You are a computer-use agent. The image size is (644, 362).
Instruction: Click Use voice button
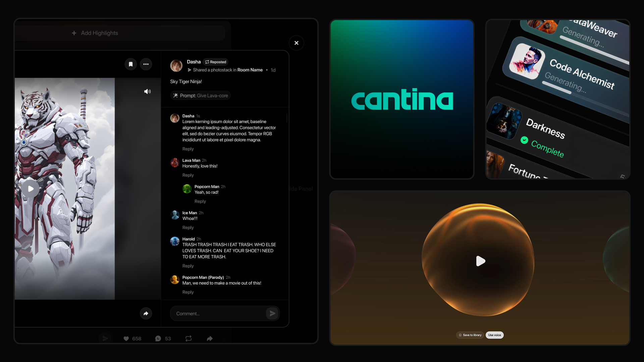pyautogui.click(x=494, y=335)
